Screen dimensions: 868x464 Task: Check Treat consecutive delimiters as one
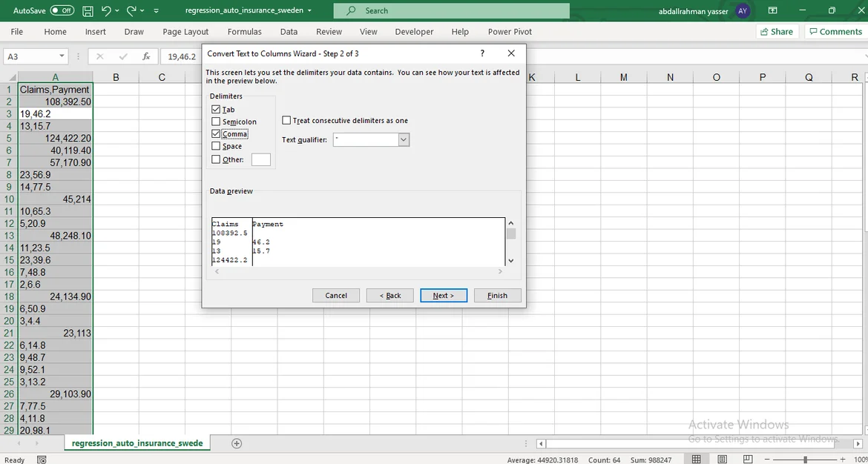(x=286, y=121)
